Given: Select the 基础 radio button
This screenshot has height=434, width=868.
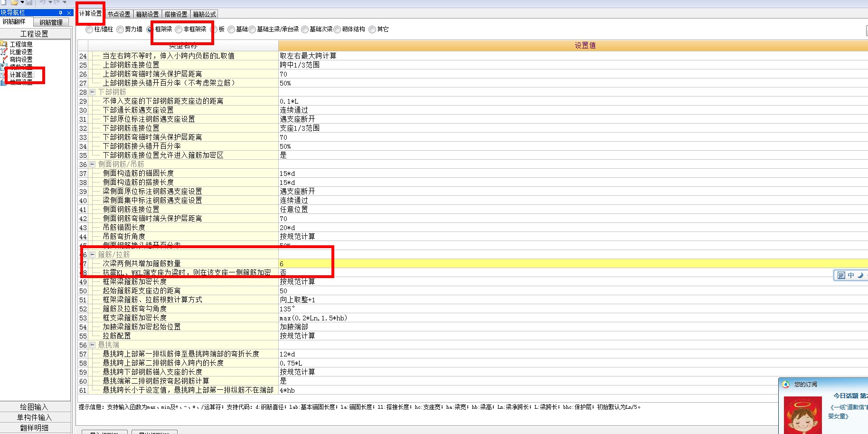Looking at the screenshot, I should tap(231, 29).
